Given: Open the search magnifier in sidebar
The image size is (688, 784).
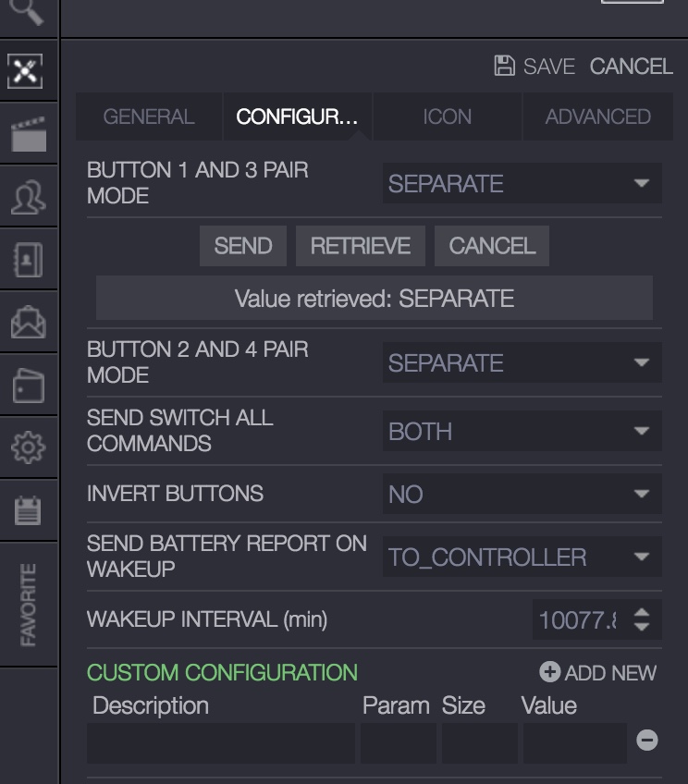Looking at the screenshot, I should (x=27, y=9).
